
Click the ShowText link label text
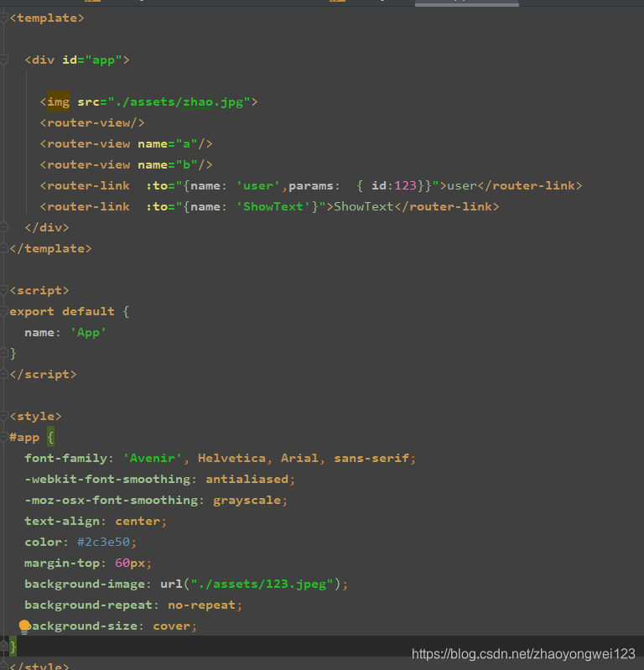coord(364,207)
